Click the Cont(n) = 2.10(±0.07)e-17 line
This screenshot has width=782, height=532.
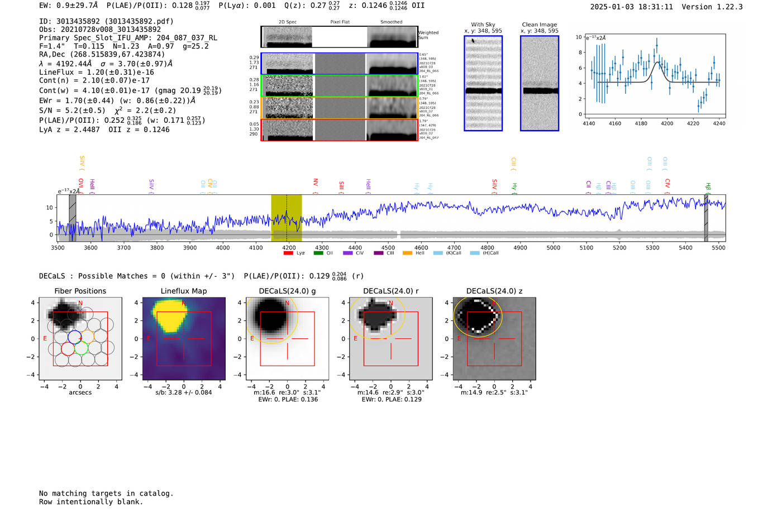(x=94, y=80)
